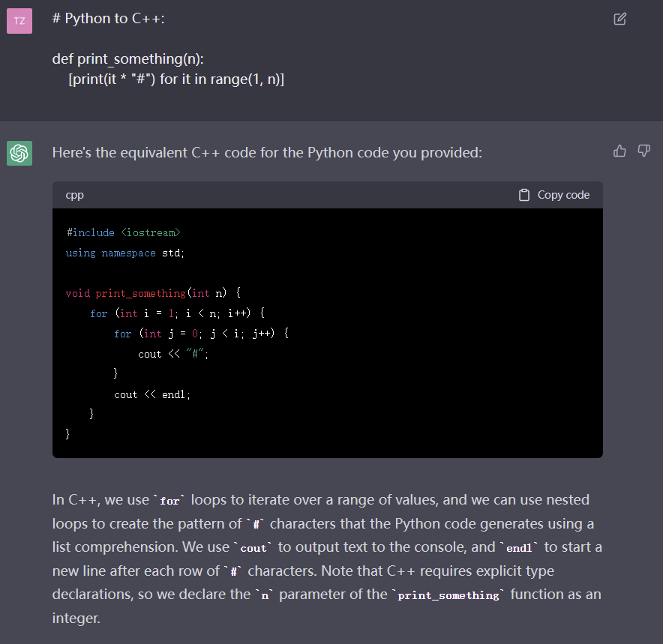Viewport: 663px width, 644px height.
Task: Click the cpp language label on the code block
Action: click(74, 194)
